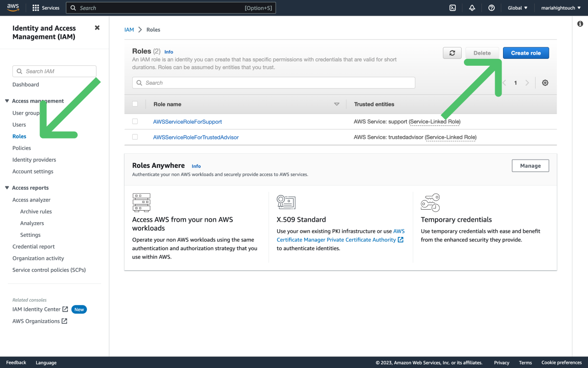Viewport: 588px width, 368px height.
Task: Select all roles checkbox
Action: coord(135,104)
